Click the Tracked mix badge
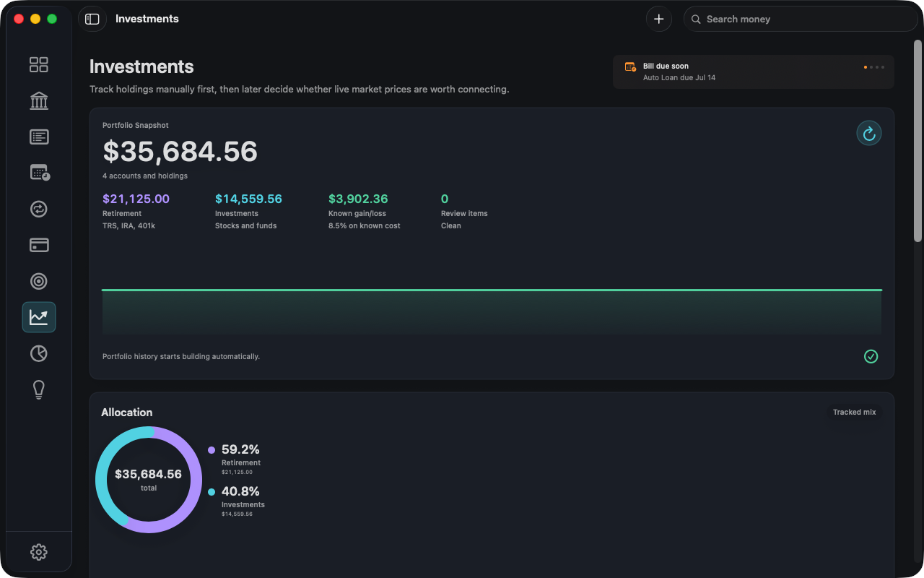The width and height of the screenshot is (924, 578). [855, 412]
